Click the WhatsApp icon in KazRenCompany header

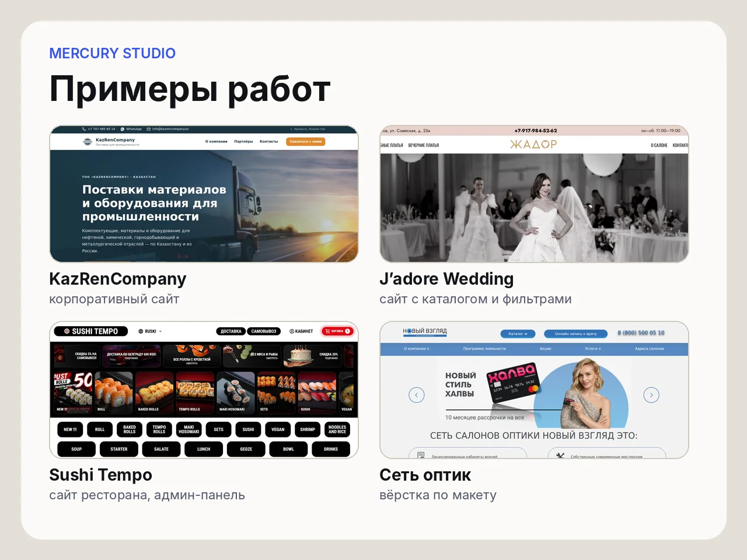pyautogui.click(x=122, y=129)
